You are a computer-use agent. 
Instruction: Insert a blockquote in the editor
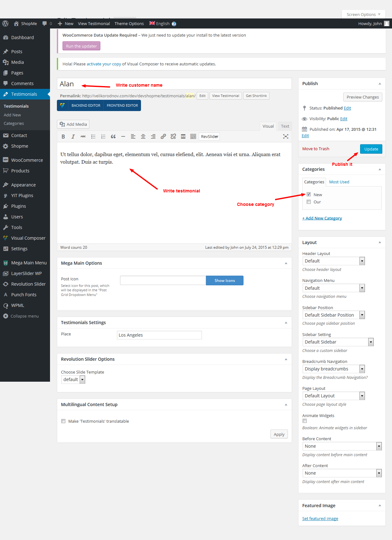click(113, 137)
